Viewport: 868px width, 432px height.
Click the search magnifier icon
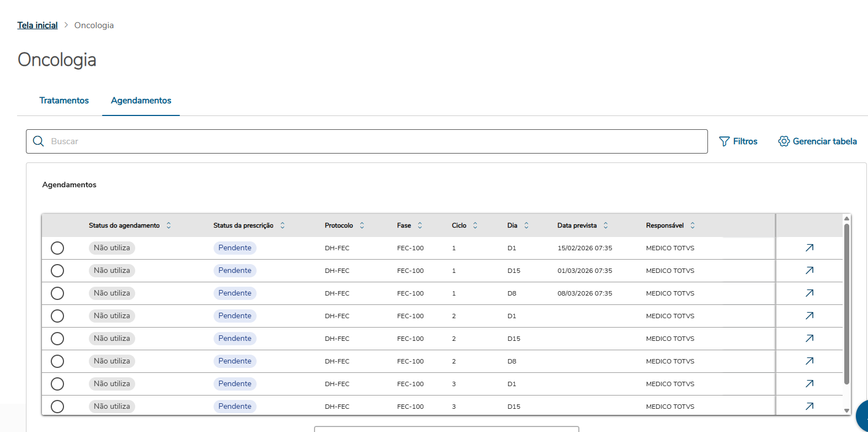point(39,141)
